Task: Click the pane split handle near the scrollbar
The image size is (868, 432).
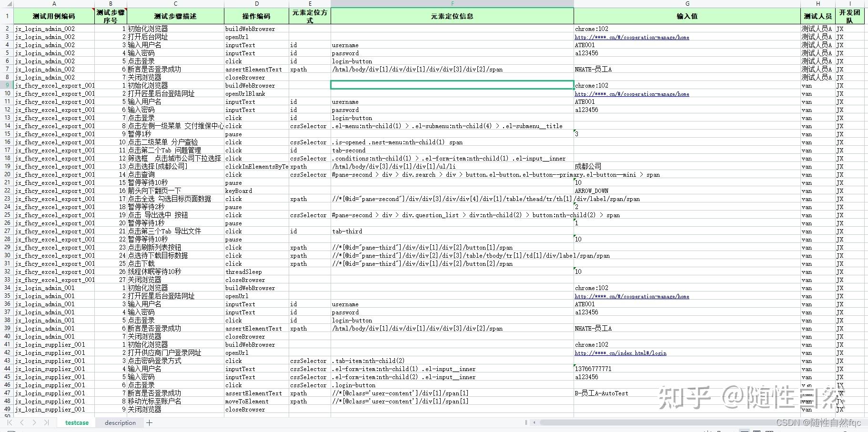Action: 526,422
